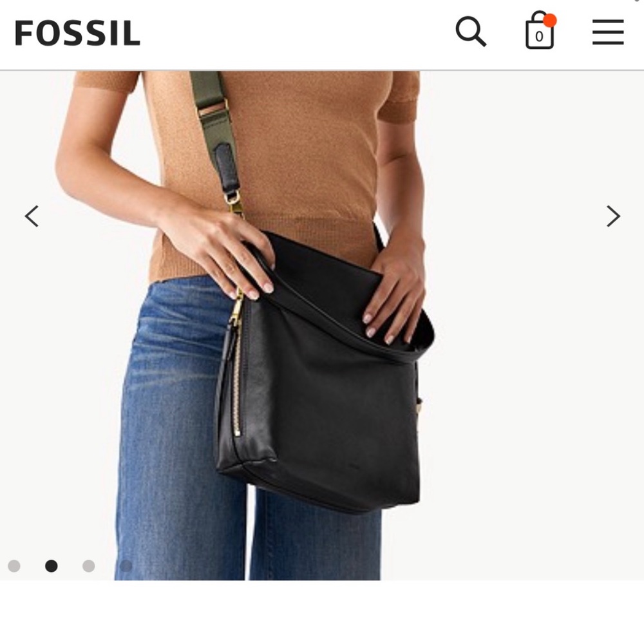
Task: Enlarge the black leather bag photo
Action: click(325, 370)
